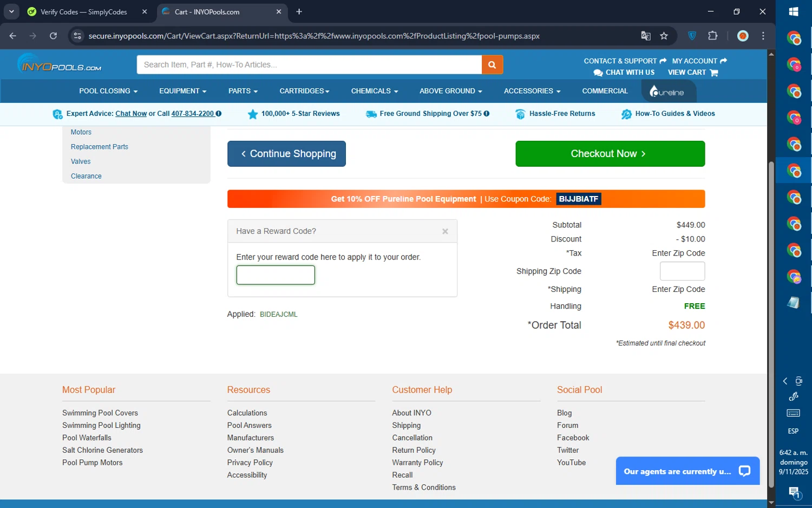Open Commercial menu item

tap(605, 91)
